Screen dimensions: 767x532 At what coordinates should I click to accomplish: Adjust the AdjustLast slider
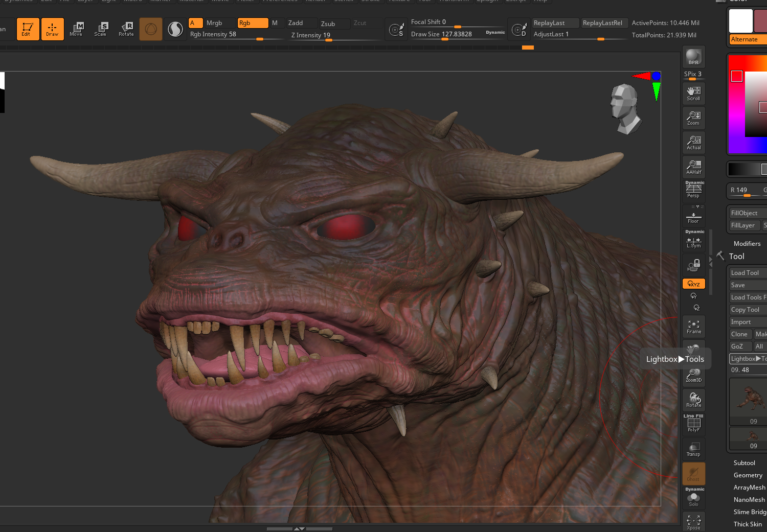580,35
